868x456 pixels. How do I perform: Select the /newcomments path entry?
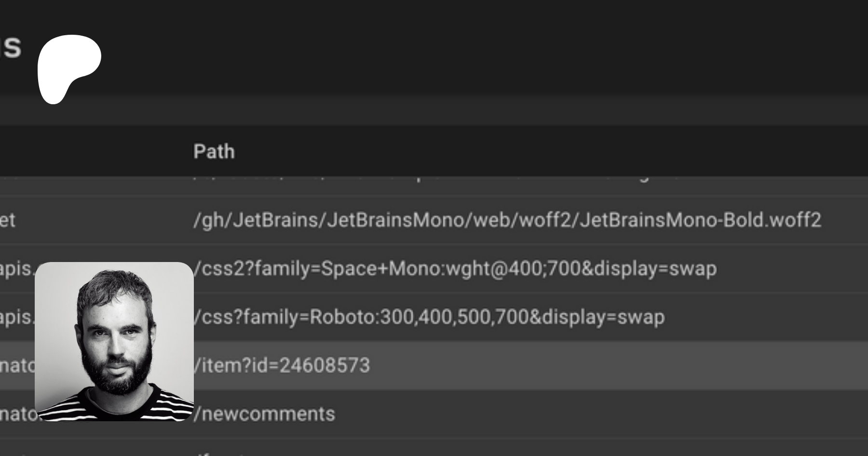click(x=264, y=414)
